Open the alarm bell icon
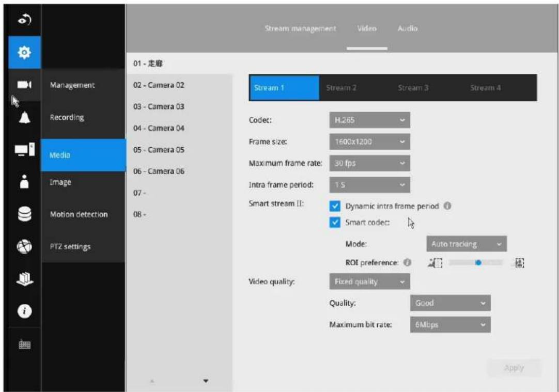559x392 pixels. (24, 117)
